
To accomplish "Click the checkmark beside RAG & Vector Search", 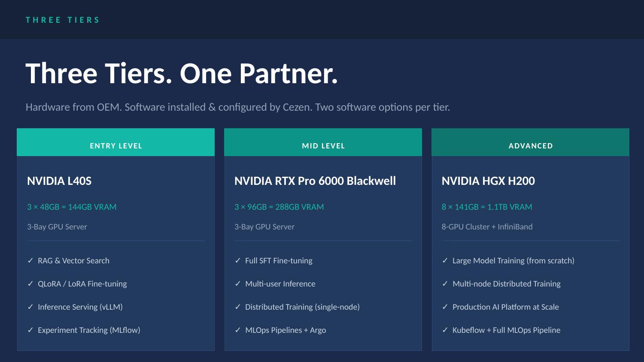I will pyautogui.click(x=30, y=260).
